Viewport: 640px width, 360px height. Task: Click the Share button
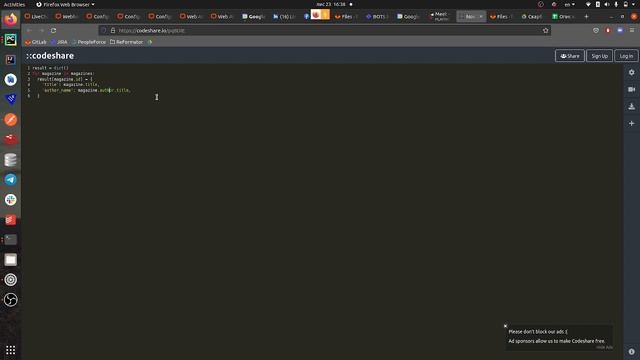pos(570,56)
